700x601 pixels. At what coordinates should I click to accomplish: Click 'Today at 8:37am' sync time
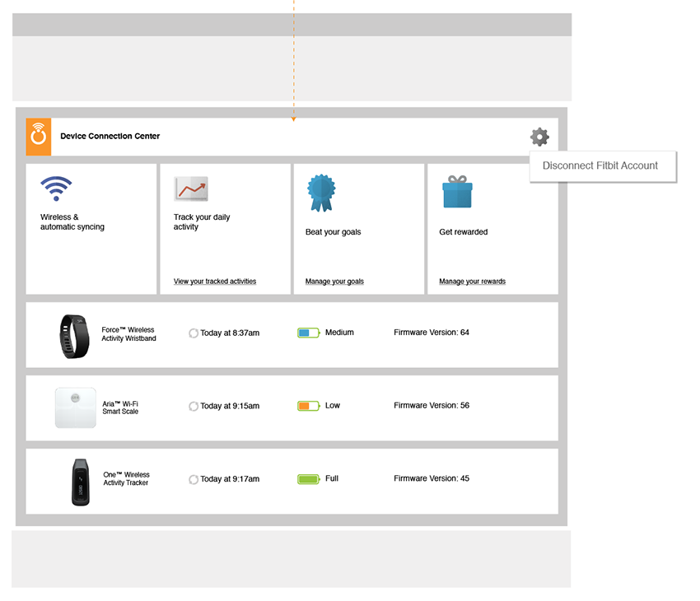pyautogui.click(x=230, y=333)
